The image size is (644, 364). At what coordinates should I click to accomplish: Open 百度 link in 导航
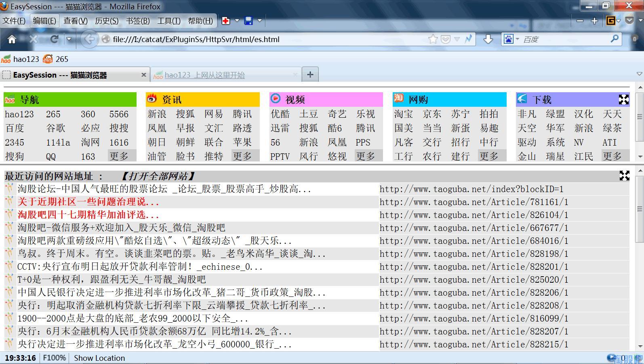[15, 128]
